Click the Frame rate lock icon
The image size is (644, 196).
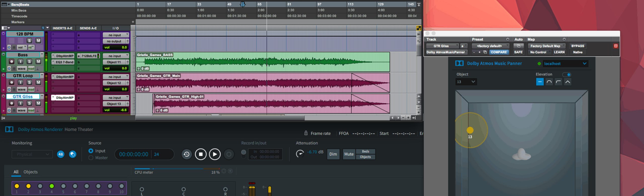306,133
